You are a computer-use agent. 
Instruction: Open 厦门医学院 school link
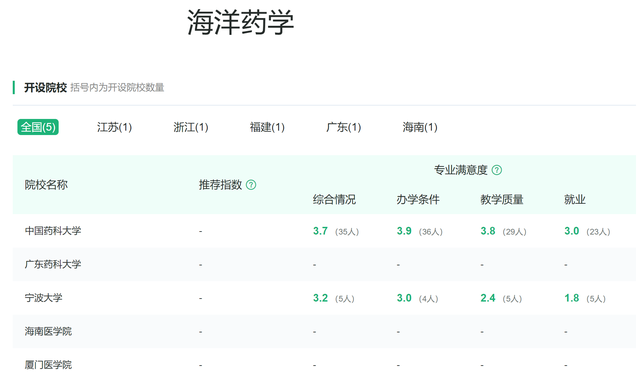[x=48, y=365]
